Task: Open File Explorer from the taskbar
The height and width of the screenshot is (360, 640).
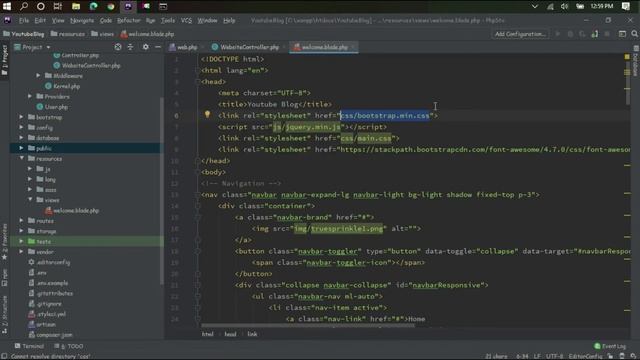Action: 76,6
